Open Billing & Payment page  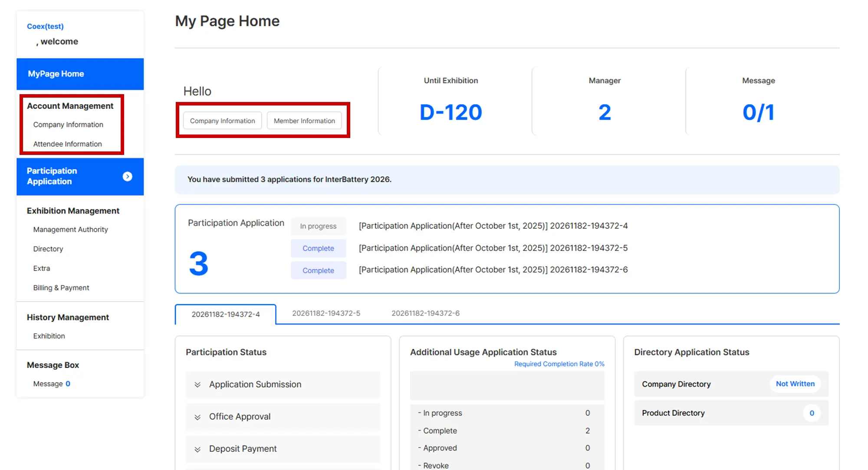[61, 288]
